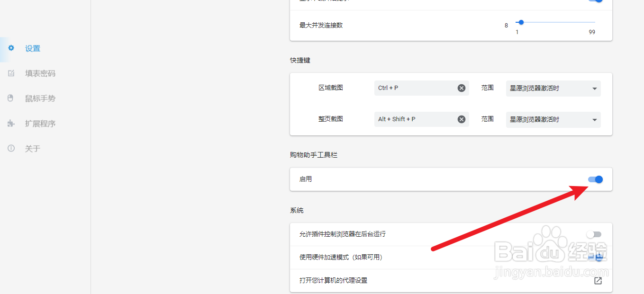Open 填表密码 settings via sidebar icon
This screenshot has width=644, height=294.
[10, 73]
